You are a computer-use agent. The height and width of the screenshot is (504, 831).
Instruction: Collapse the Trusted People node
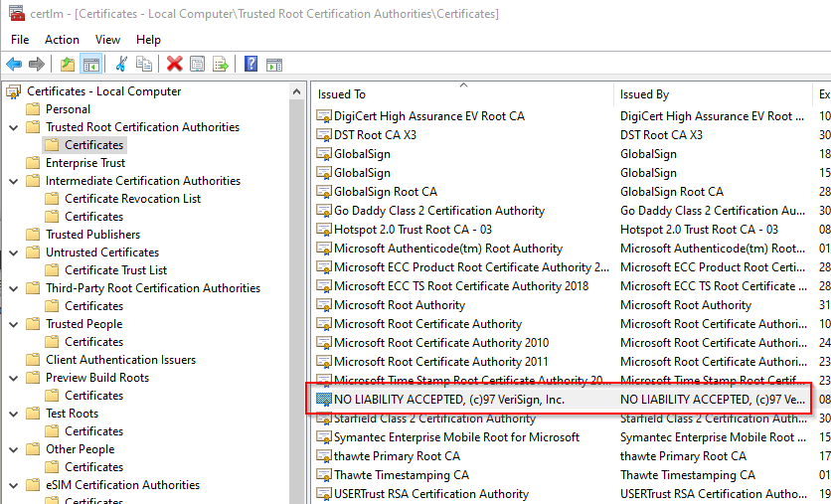[14, 324]
